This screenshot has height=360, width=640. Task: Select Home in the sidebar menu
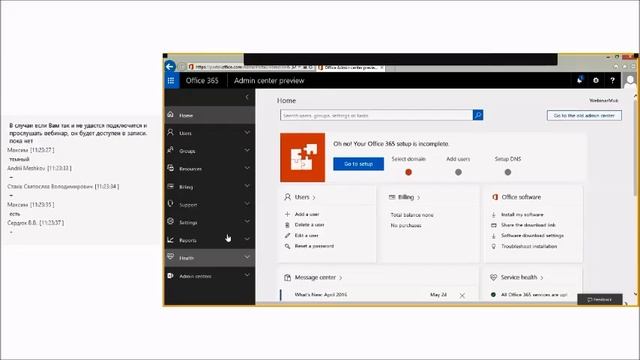pos(210,115)
